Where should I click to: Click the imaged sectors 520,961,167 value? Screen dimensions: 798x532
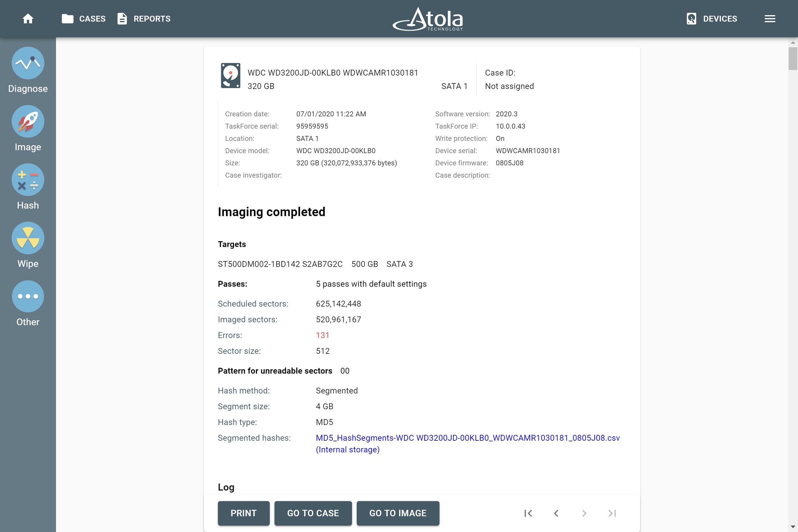click(x=338, y=320)
